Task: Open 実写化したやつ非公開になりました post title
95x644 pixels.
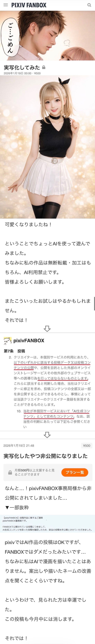Action: click(x=45, y=456)
